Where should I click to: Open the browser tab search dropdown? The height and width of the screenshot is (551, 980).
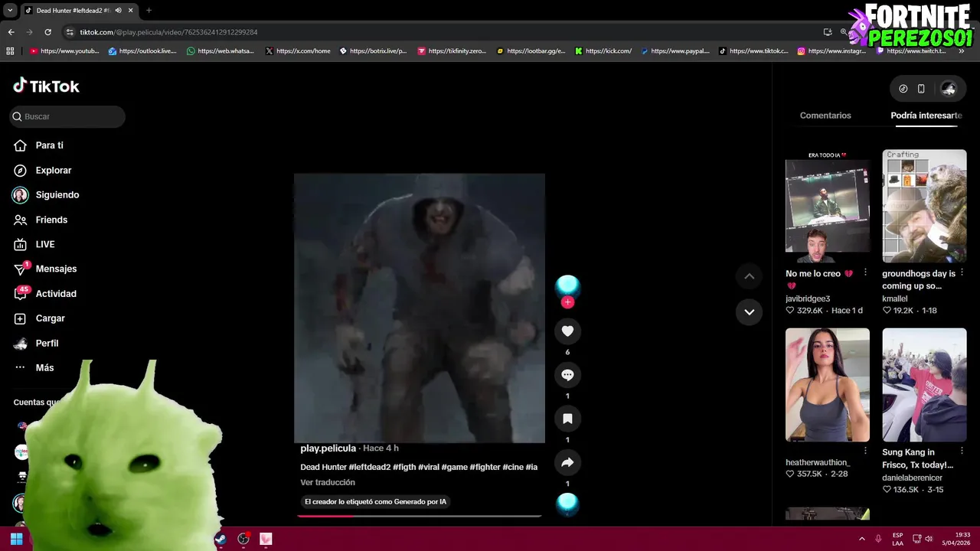click(x=10, y=11)
